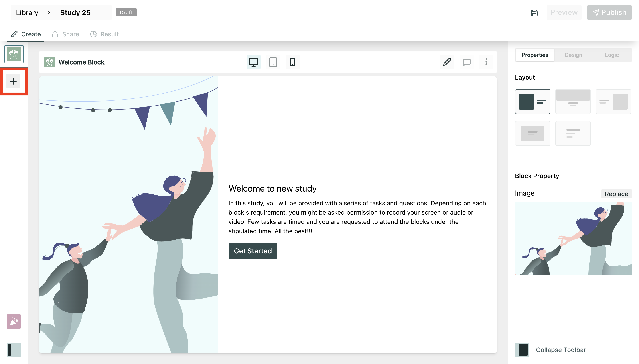This screenshot has width=639, height=364.
Task: Click the welcome illustration on canvas
Action: [128, 215]
